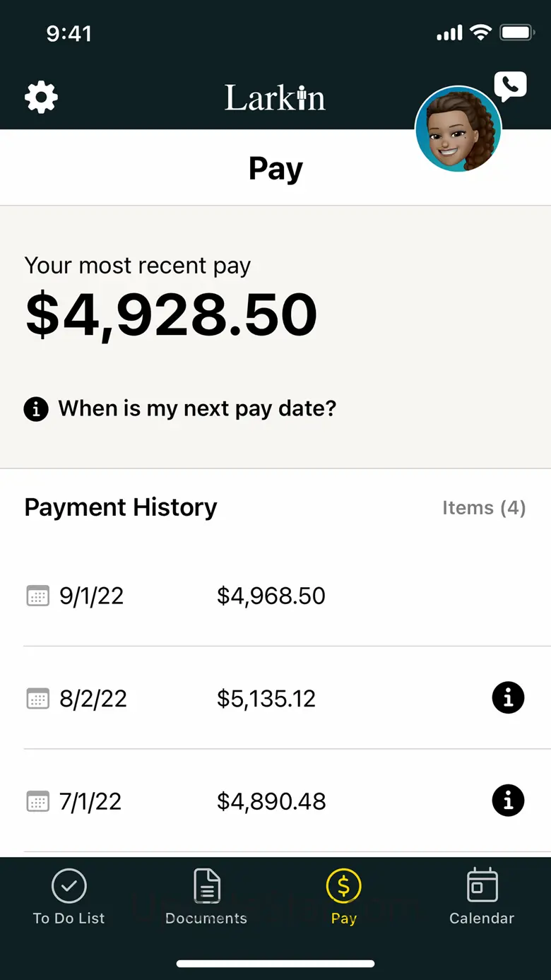Go to the Calendar tab
Screen dimensions: 551x980
(x=482, y=896)
